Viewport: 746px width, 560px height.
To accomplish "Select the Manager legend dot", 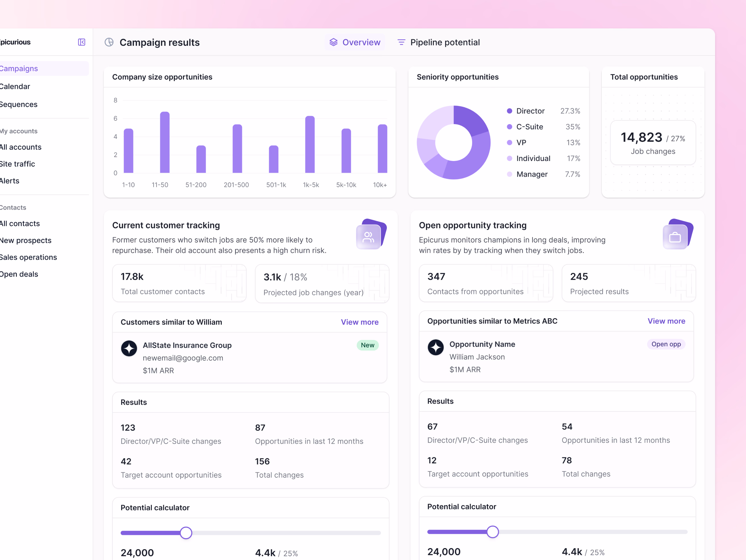I will 509,174.
